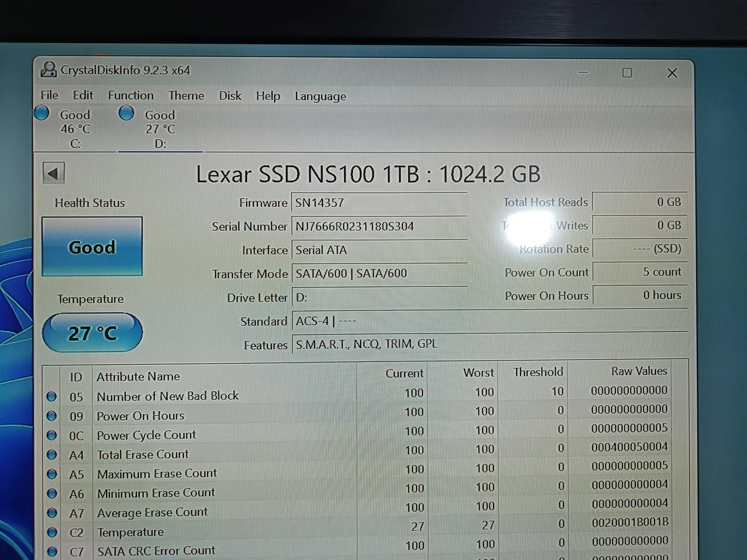Image resolution: width=747 pixels, height=560 pixels.
Task: Open the Edit menu
Action: (83, 95)
